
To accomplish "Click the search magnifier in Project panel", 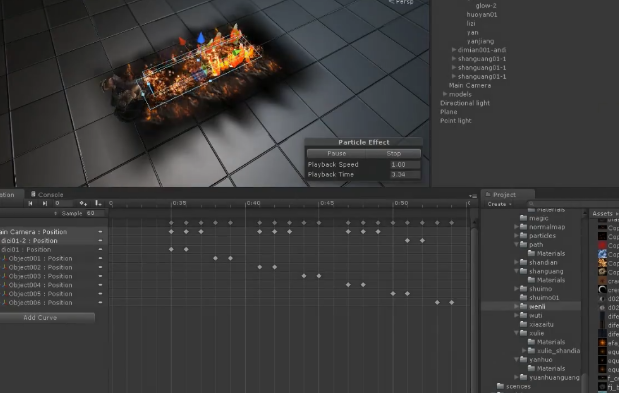I will [531, 204].
